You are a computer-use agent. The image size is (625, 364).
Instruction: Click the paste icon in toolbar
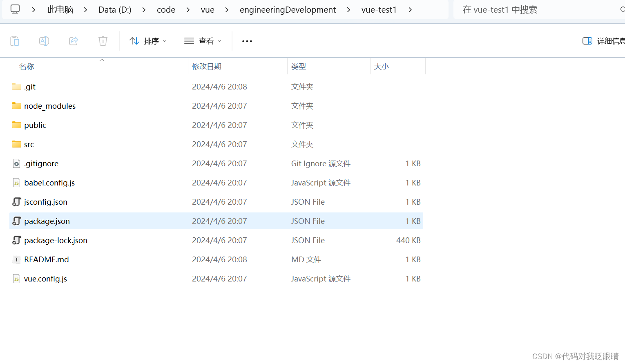[15, 41]
